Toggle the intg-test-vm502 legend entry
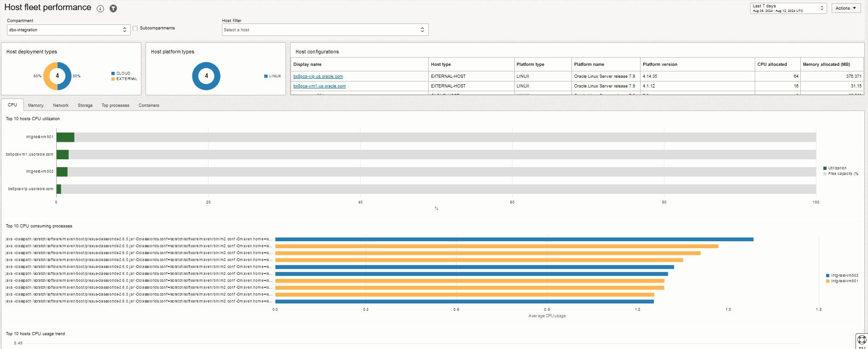The height and width of the screenshot is (349, 868). [844, 275]
